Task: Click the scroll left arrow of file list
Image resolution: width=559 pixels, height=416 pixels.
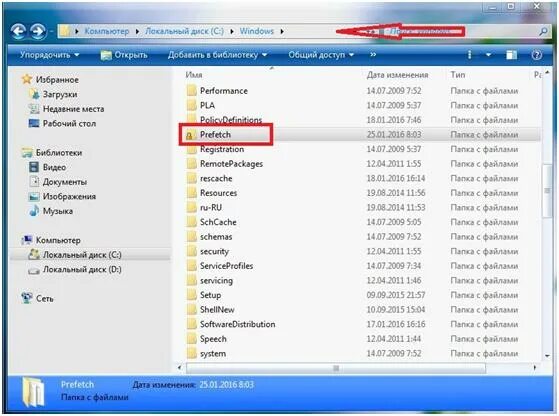Action: 179,368
